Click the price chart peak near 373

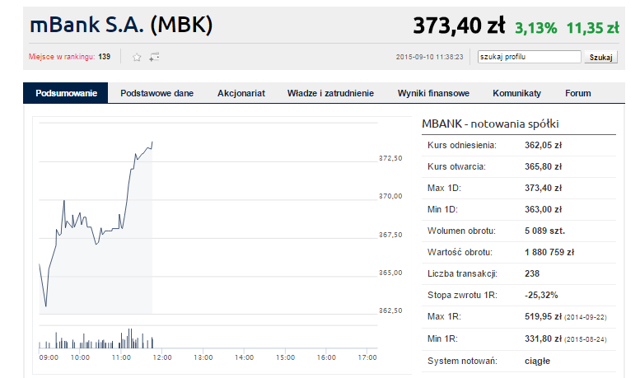click(x=152, y=142)
